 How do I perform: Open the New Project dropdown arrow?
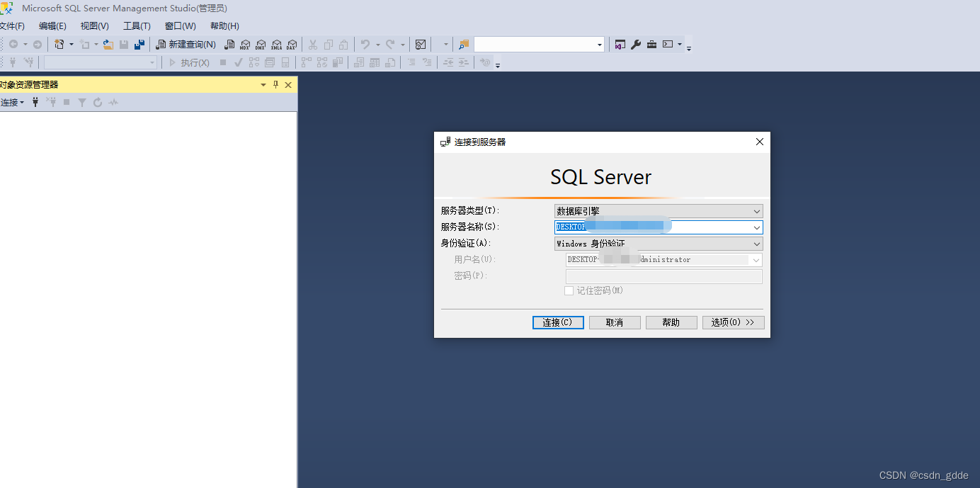coord(72,44)
